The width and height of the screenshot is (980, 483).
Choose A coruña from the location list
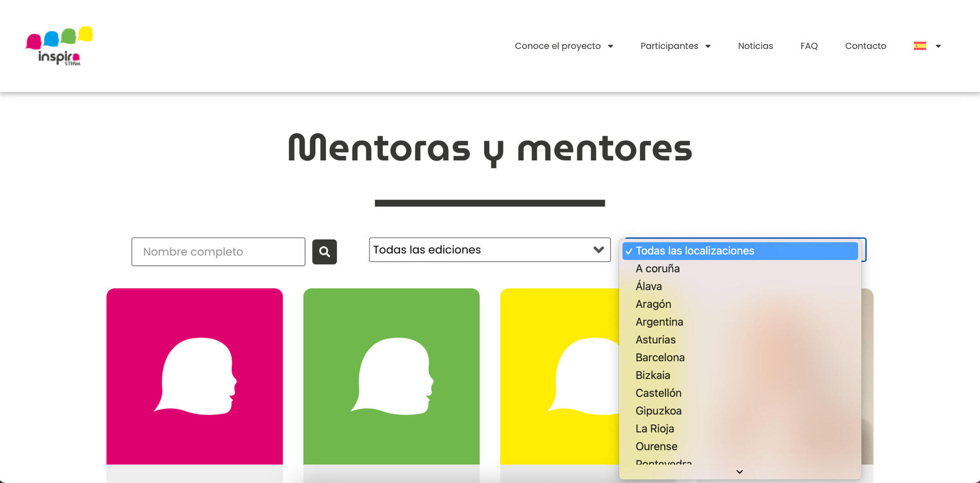(658, 269)
